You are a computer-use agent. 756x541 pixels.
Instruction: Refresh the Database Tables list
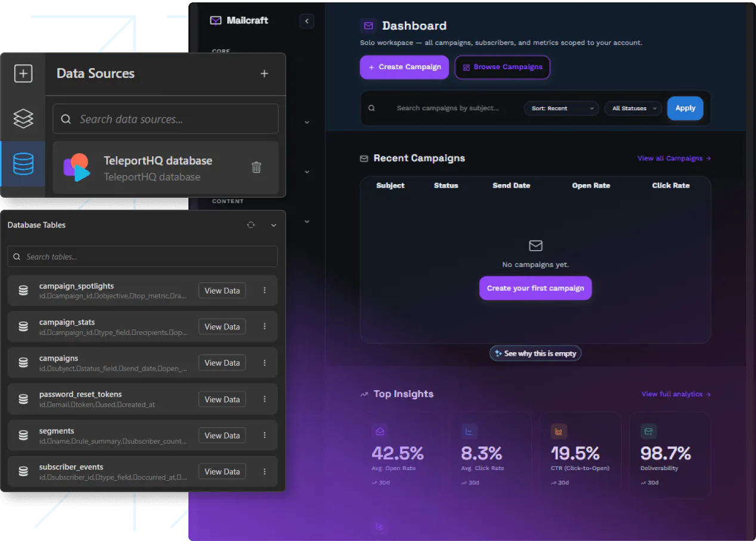click(251, 225)
